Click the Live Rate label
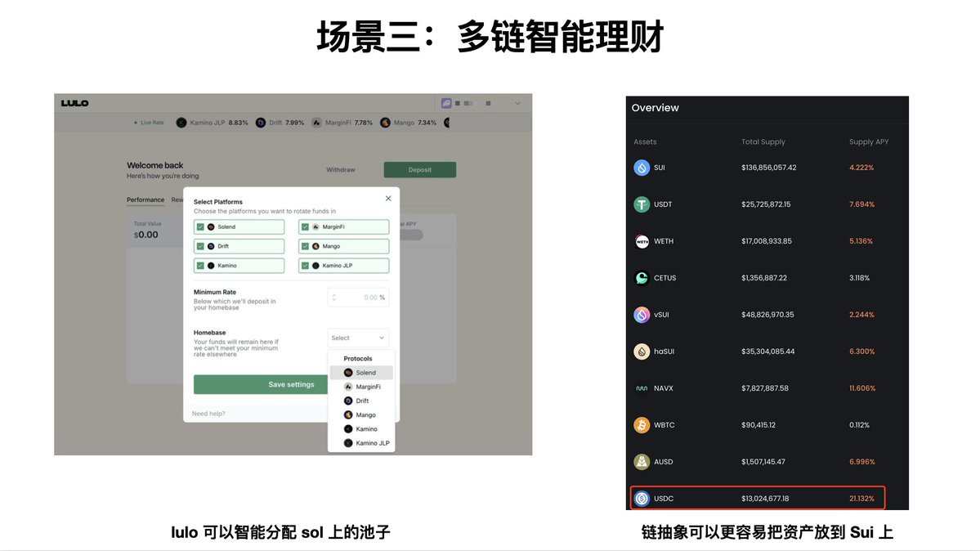The width and height of the screenshot is (980, 551). click(x=152, y=123)
